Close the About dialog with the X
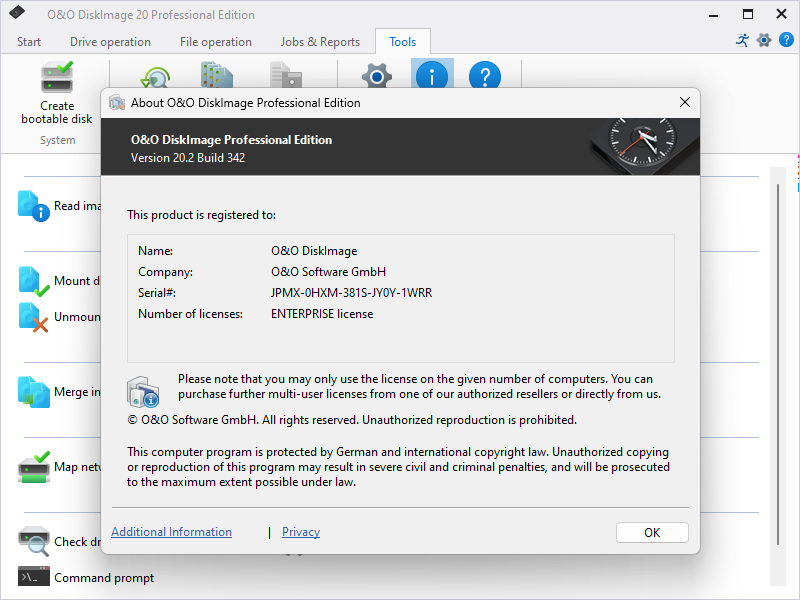Image resolution: width=800 pixels, height=600 pixels. 685,103
